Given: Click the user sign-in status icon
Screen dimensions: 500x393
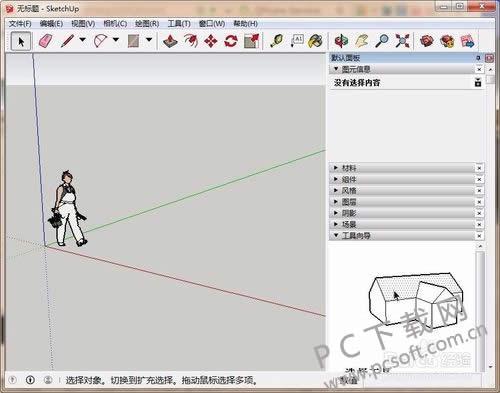Looking at the screenshot, I should point(48,380).
